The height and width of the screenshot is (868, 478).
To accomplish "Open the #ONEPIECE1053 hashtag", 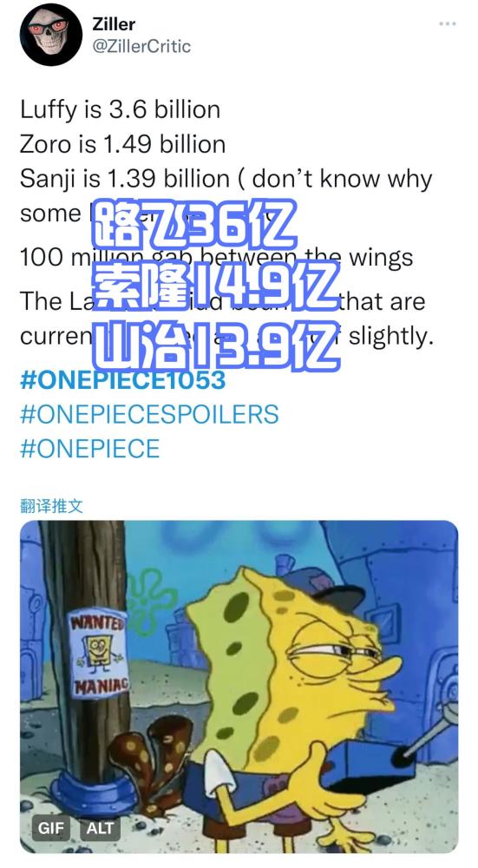I will coord(123,380).
